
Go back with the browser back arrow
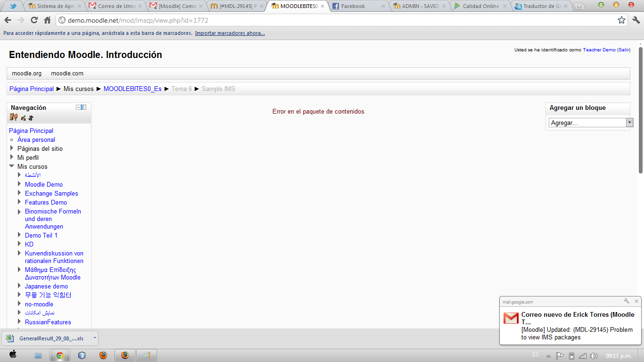pos(8,20)
